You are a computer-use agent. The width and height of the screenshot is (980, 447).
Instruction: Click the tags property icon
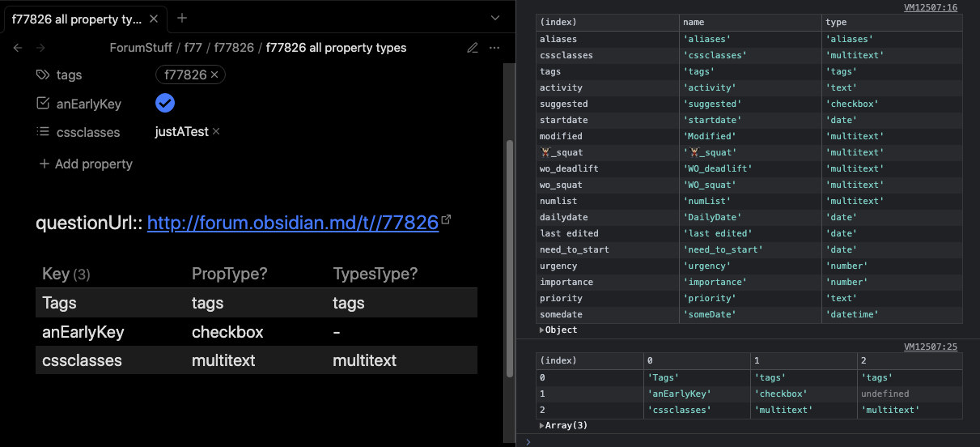click(x=43, y=74)
